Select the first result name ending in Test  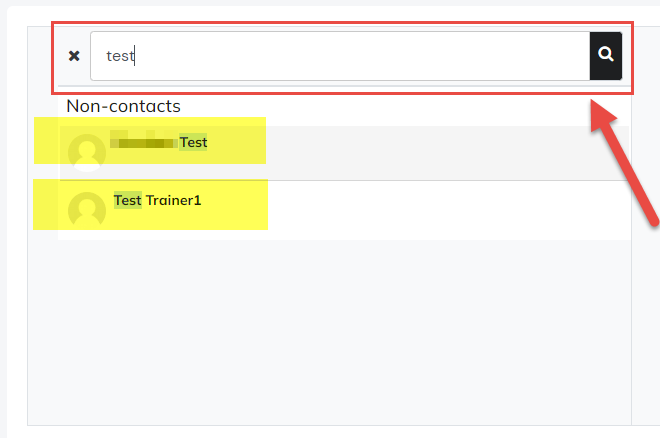click(159, 143)
